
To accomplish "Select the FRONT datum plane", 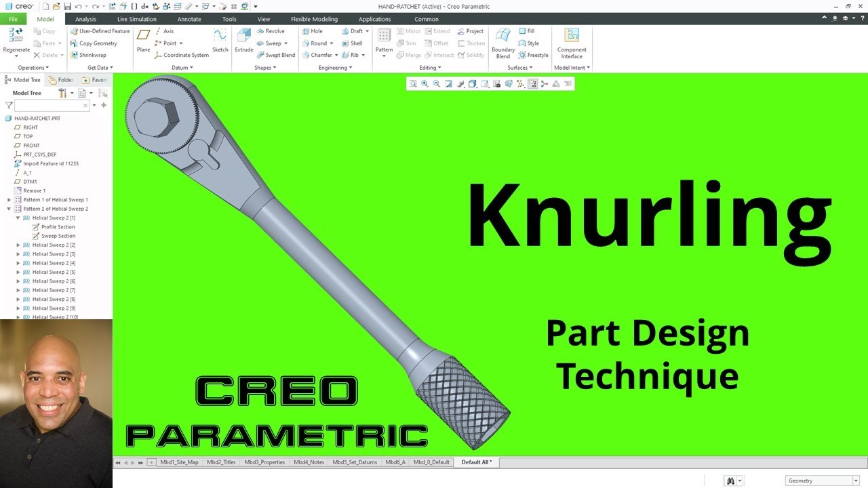I will pos(27,145).
